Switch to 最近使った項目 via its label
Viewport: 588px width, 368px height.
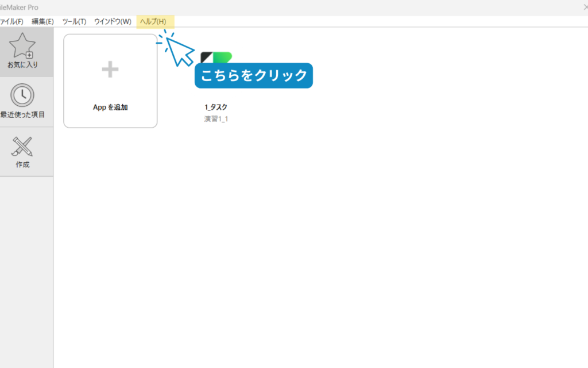22,114
